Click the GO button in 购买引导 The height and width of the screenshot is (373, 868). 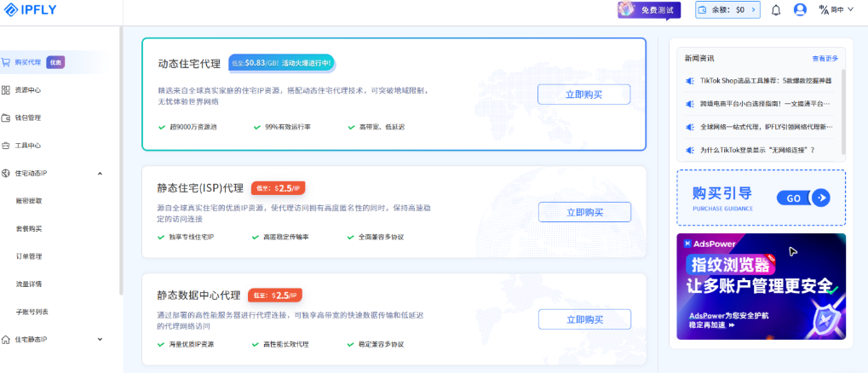click(803, 198)
